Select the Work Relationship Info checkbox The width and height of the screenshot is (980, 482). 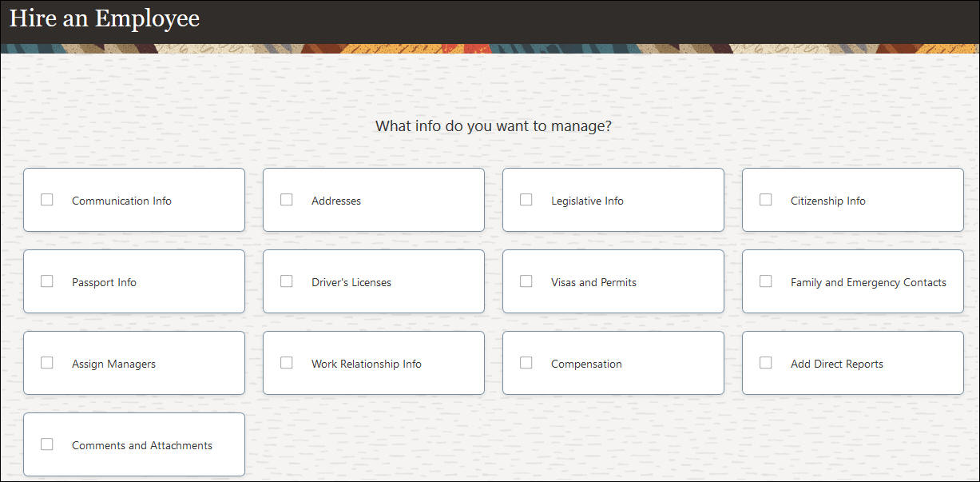coord(287,363)
